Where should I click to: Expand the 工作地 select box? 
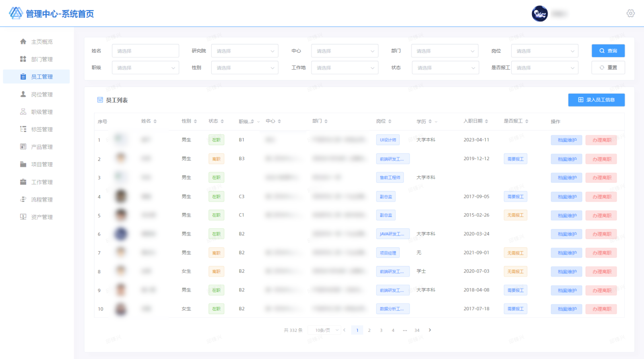pyautogui.click(x=345, y=68)
